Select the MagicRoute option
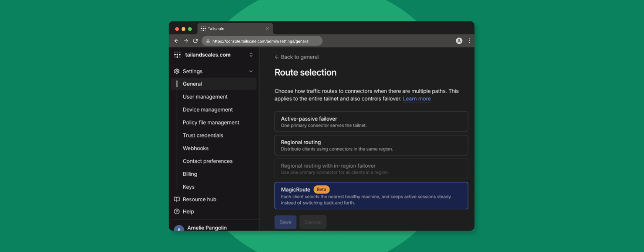644x252 pixels. pos(371,196)
